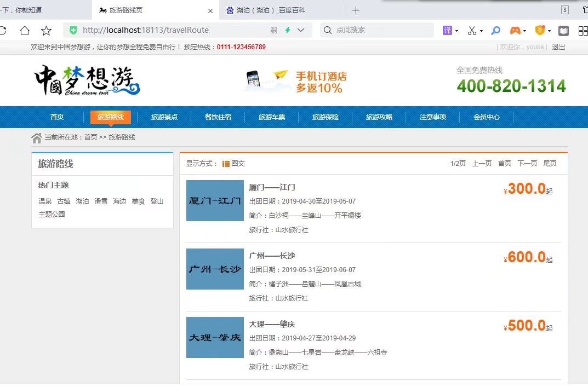Click the home breadcrumb icon beside 当前所在地
The width and height of the screenshot is (588, 387).
coord(36,137)
